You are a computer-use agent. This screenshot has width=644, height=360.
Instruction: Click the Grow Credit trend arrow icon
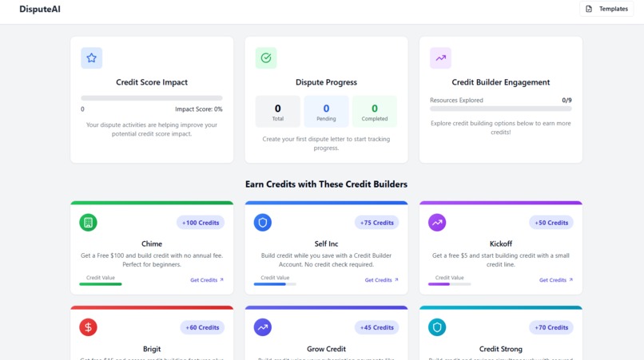[x=263, y=327]
